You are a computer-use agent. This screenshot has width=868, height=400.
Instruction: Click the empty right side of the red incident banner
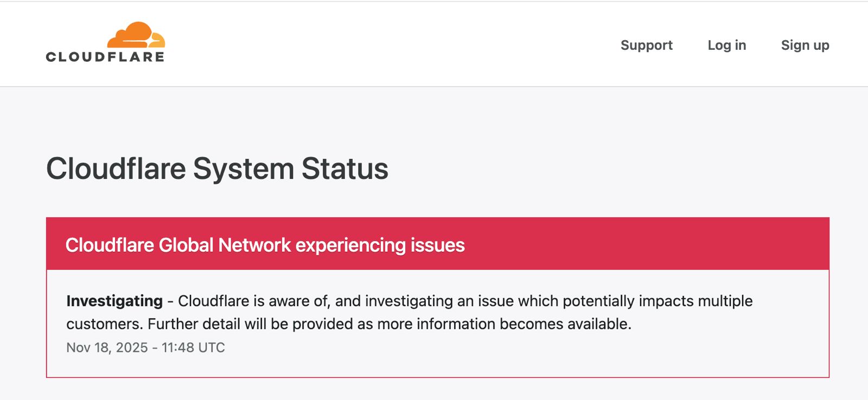tap(651, 244)
